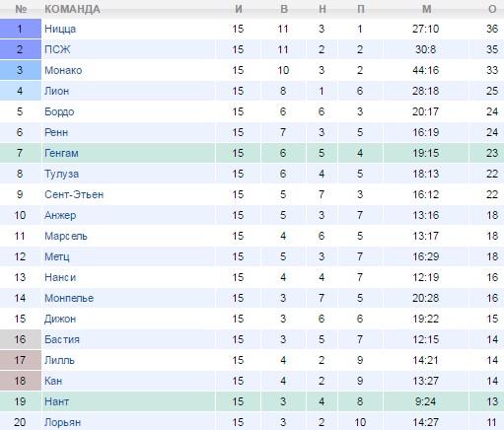Viewport: 504px width, 430px height.
Task: Open the Ренн team link
Action: pos(56,132)
